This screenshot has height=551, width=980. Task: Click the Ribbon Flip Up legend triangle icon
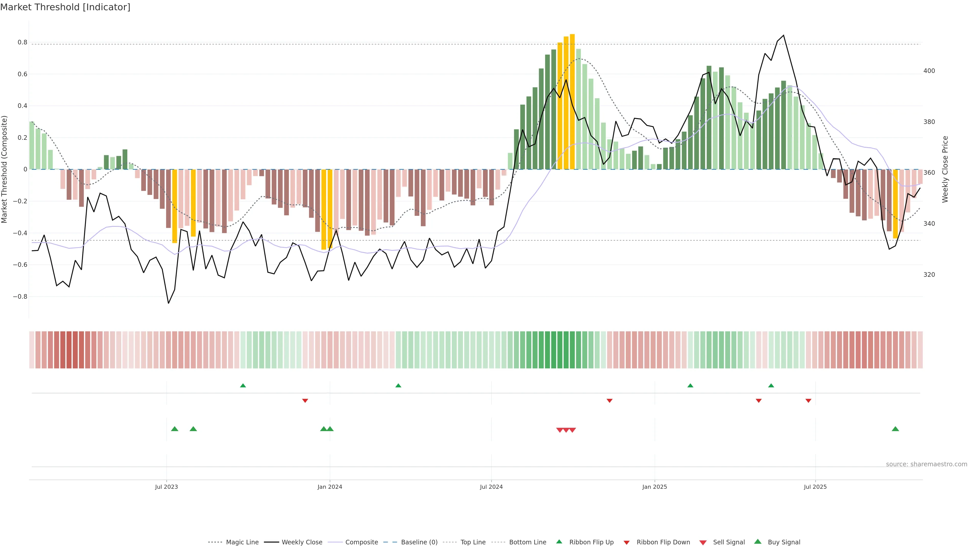click(x=559, y=542)
